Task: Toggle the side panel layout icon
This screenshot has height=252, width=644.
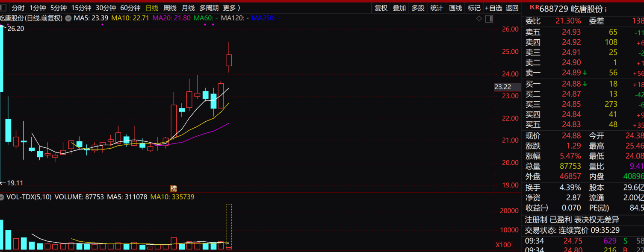Action: point(489,19)
